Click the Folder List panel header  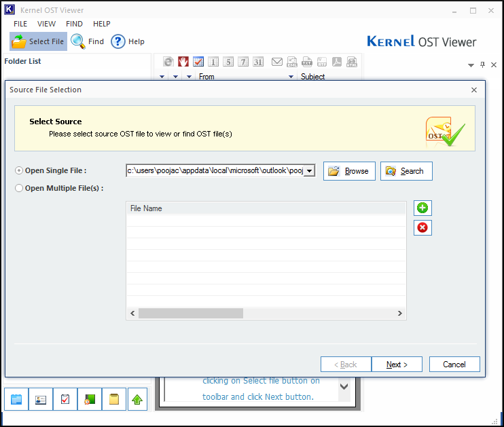click(22, 61)
